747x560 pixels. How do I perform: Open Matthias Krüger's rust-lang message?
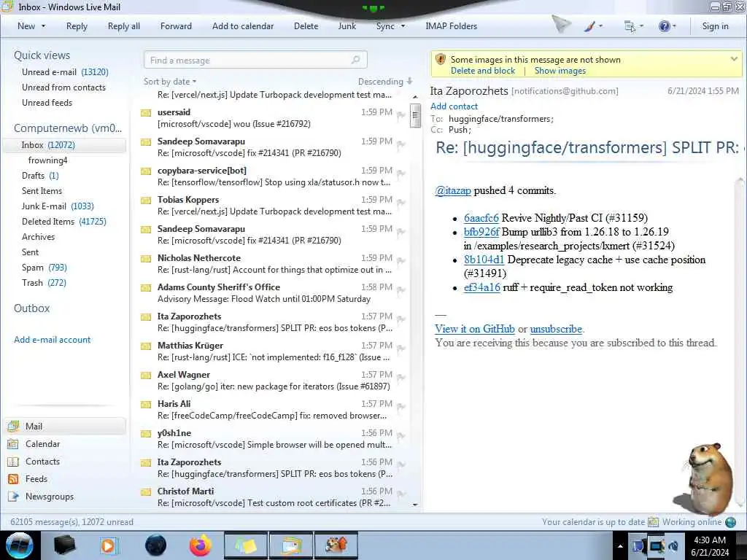pos(273,351)
